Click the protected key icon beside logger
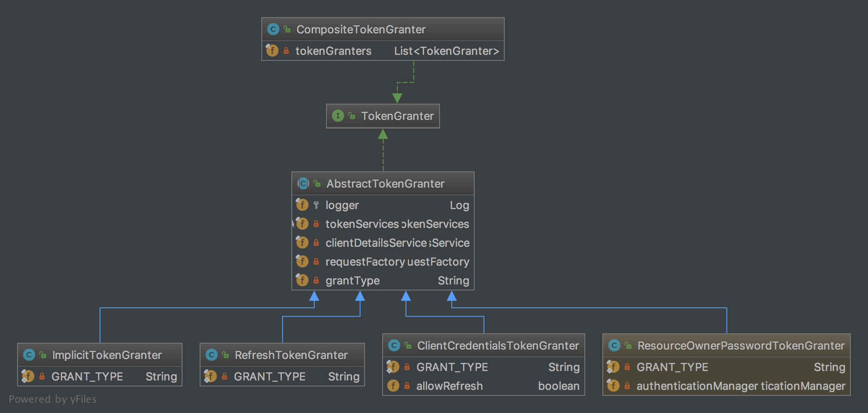This screenshot has width=868, height=413. [316, 205]
